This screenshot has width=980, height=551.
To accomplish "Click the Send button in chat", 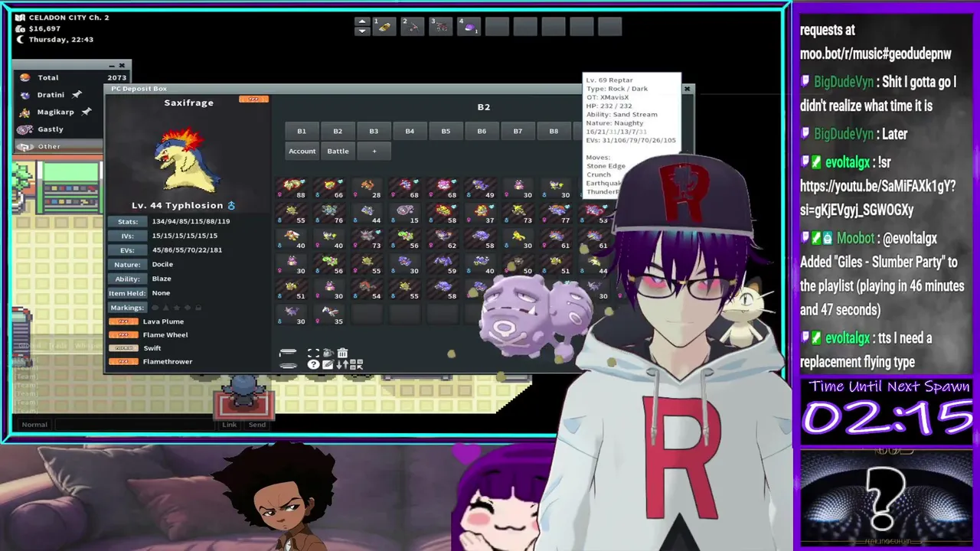I will (257, 424).
